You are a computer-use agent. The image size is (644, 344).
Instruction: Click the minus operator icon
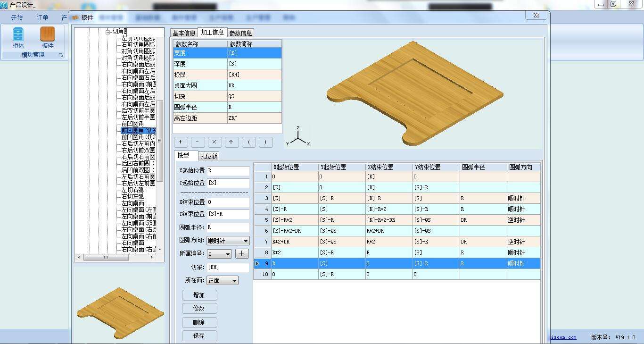click(x=198, y=142)
